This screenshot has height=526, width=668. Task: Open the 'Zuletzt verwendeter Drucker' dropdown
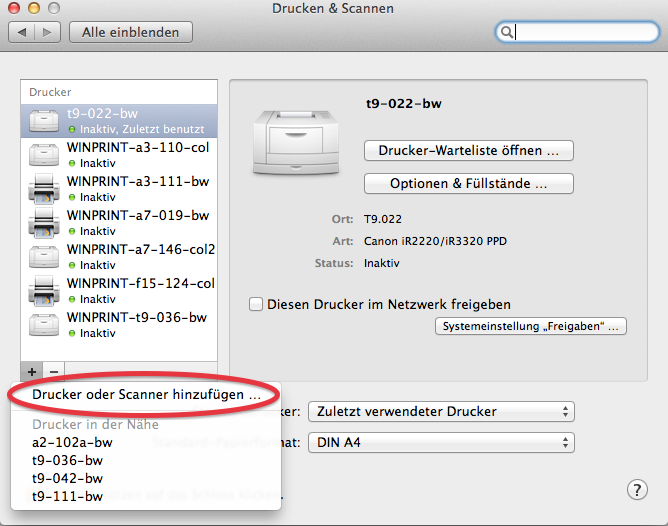tap(441, 411)
